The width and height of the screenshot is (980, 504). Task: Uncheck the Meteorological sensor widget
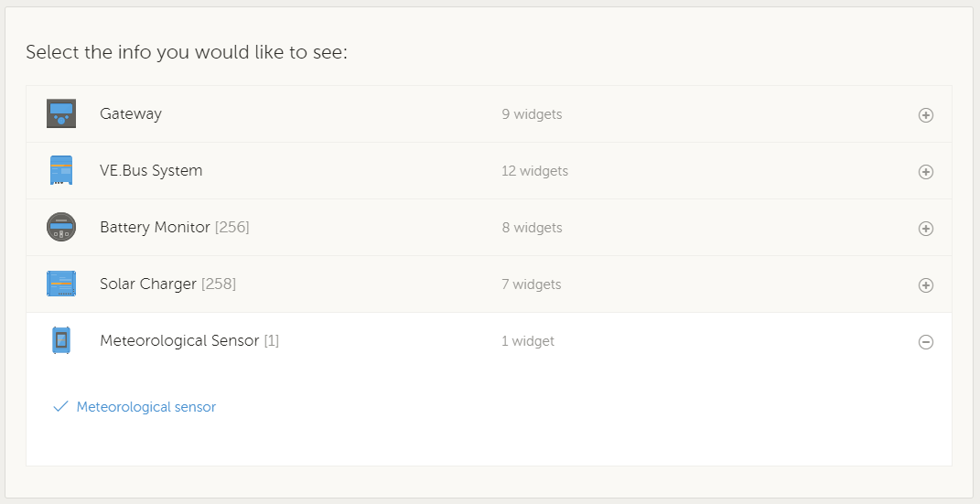[145, 407]
